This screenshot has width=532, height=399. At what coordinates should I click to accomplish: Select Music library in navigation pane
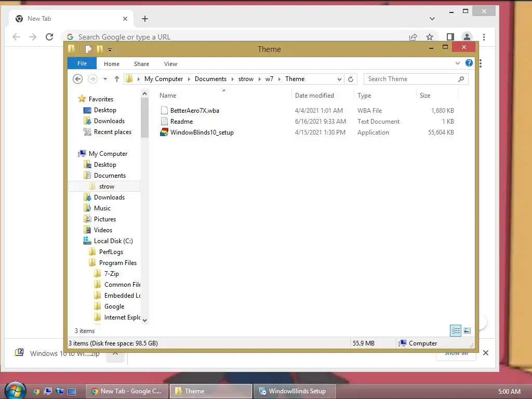[102, 208]
